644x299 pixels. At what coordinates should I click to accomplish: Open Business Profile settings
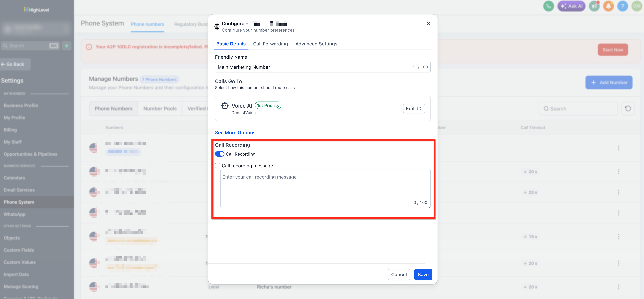point(21,105)
